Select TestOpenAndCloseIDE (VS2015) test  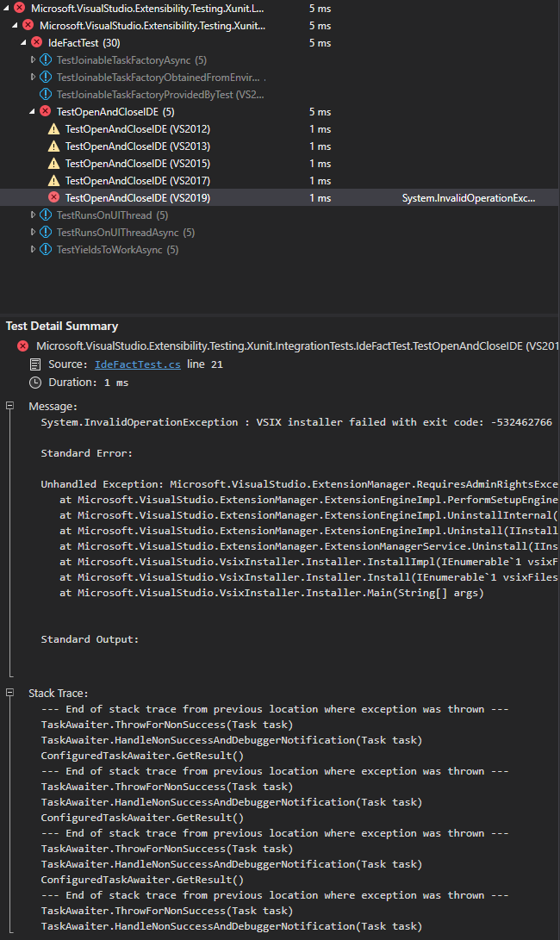[x=279, y=164]
